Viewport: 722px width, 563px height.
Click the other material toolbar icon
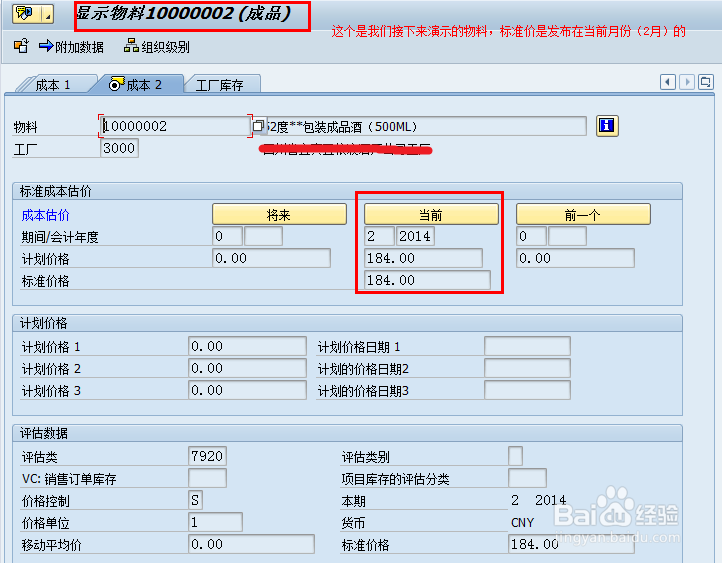coord(21,46)
